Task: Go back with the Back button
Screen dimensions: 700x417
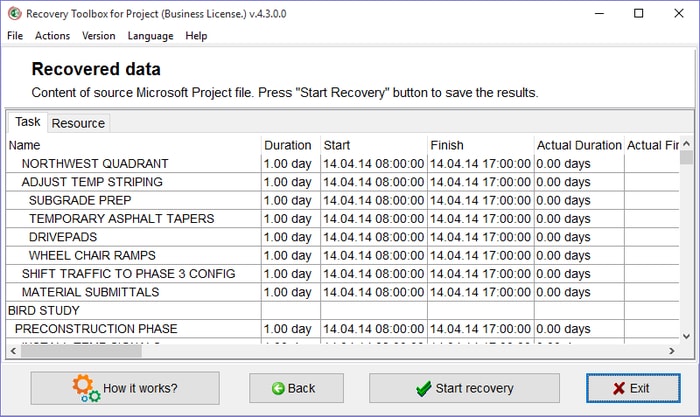Action: pyautogui.click(x=296, y=388)
